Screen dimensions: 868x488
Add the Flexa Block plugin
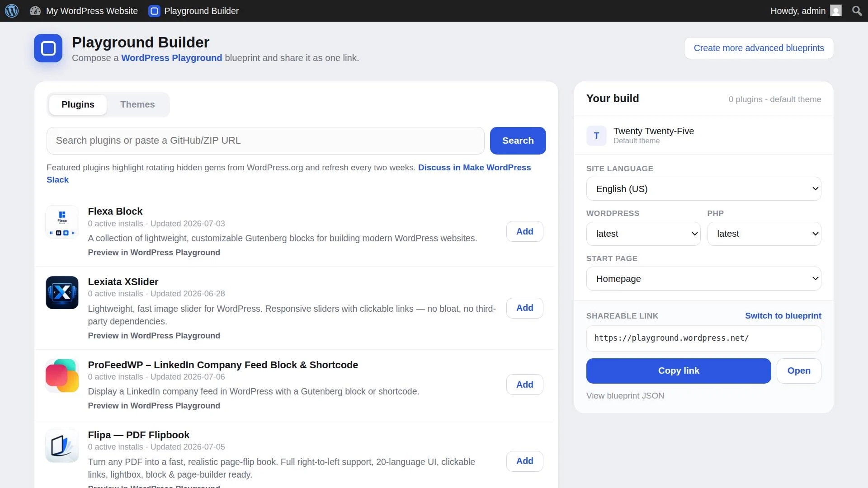click(525, 231)
